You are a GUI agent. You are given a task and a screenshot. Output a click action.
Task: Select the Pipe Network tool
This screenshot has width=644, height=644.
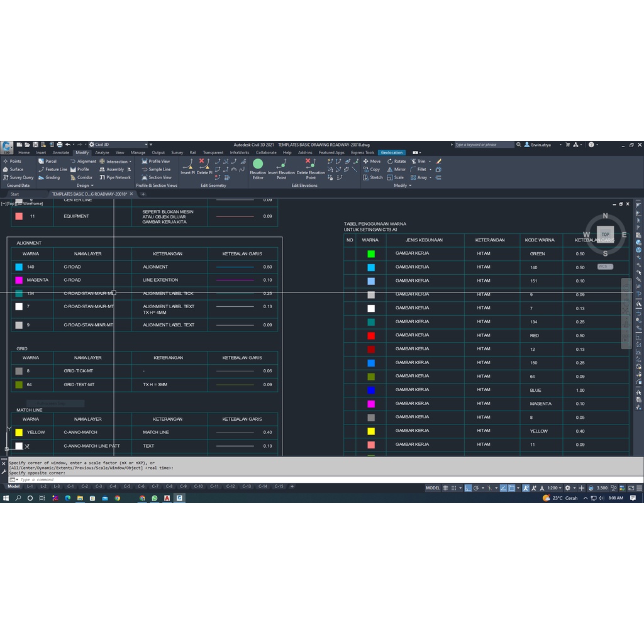115,177
